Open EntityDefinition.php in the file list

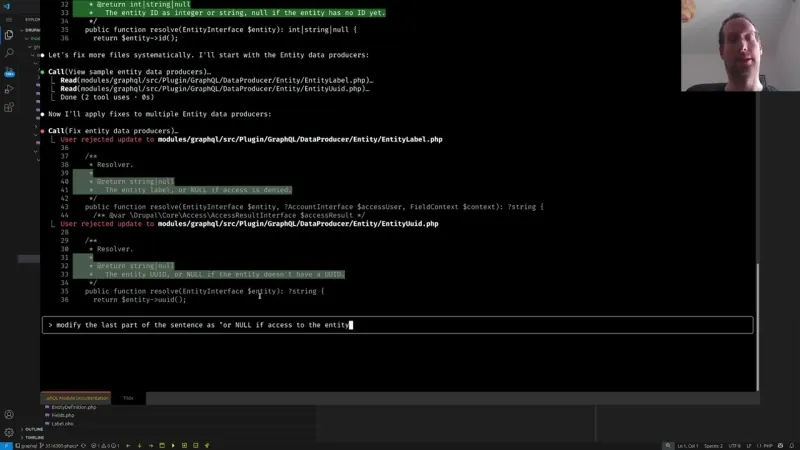pyautogui.click(x=73, y=407)
